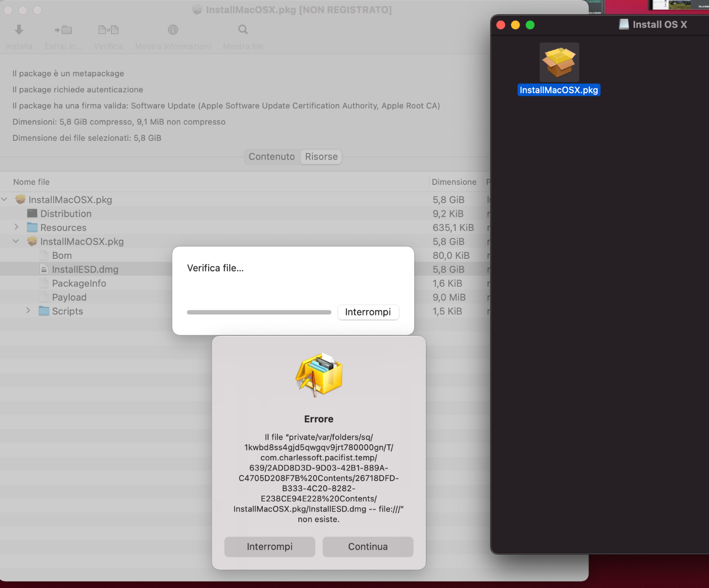Viewport: 709px width, 588px height.
Task: Expand the Resources folder
Action: [16, 227]
